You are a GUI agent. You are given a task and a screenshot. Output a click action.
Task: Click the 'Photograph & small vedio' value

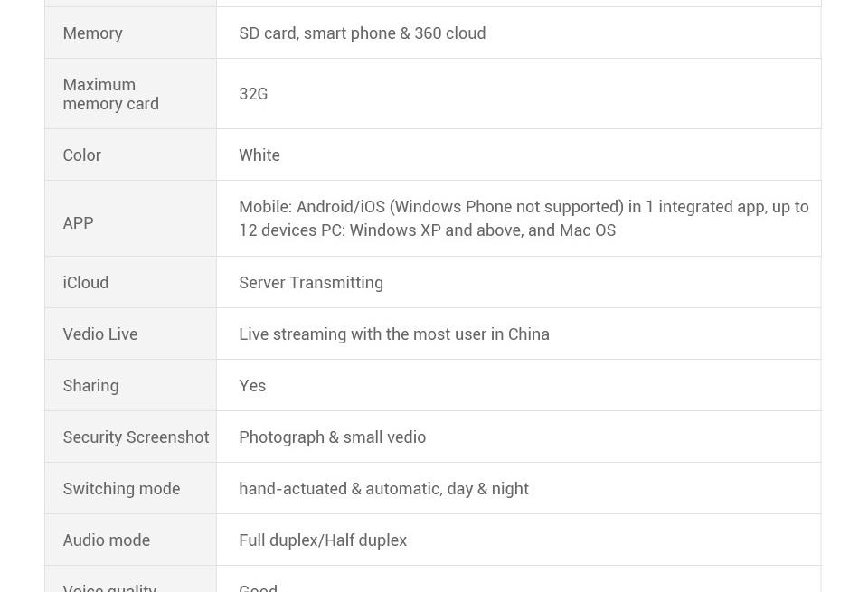(332, 437)
